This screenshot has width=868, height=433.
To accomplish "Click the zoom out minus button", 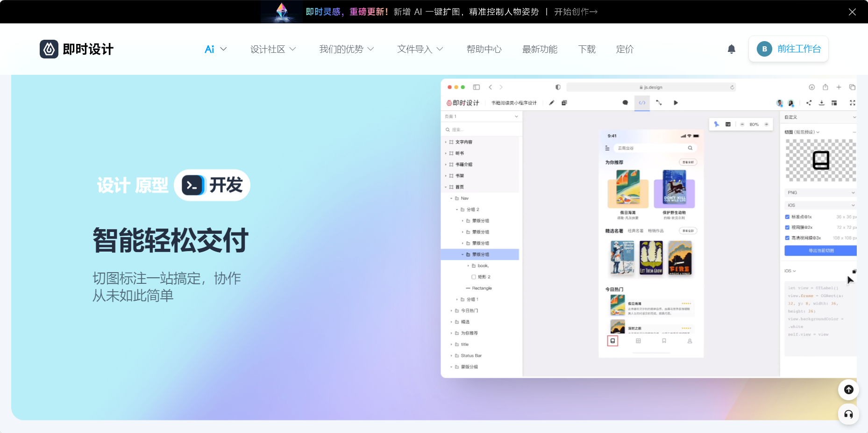I will [742, 124].
